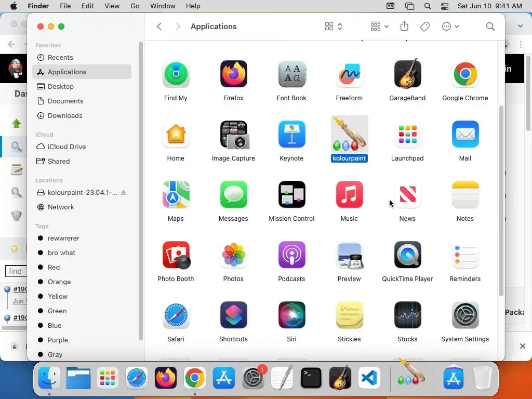This screenshot has width=532, height=399.
Task: Select the Freeform app icon
Action: tap(349, 74)
